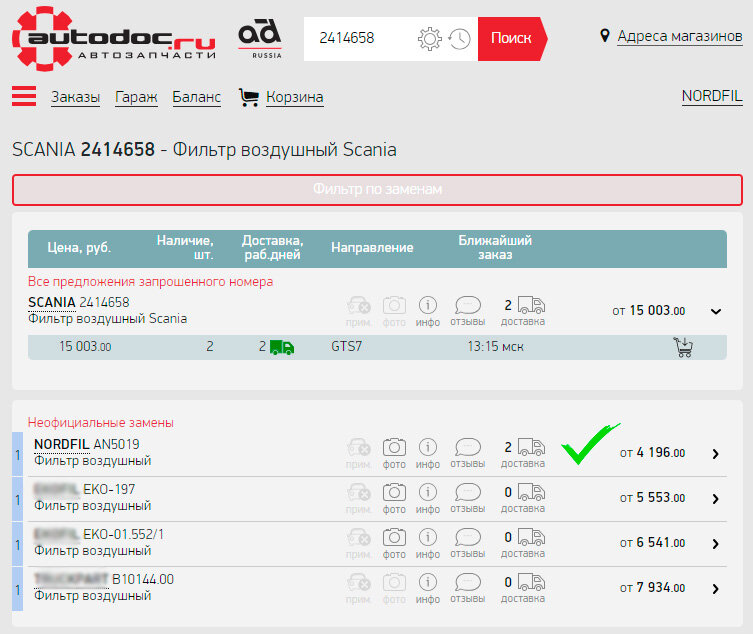The height and width of the screenshot is (634, 753).
Task: Click Наличие, шт. column header
Action: (185, 247)
